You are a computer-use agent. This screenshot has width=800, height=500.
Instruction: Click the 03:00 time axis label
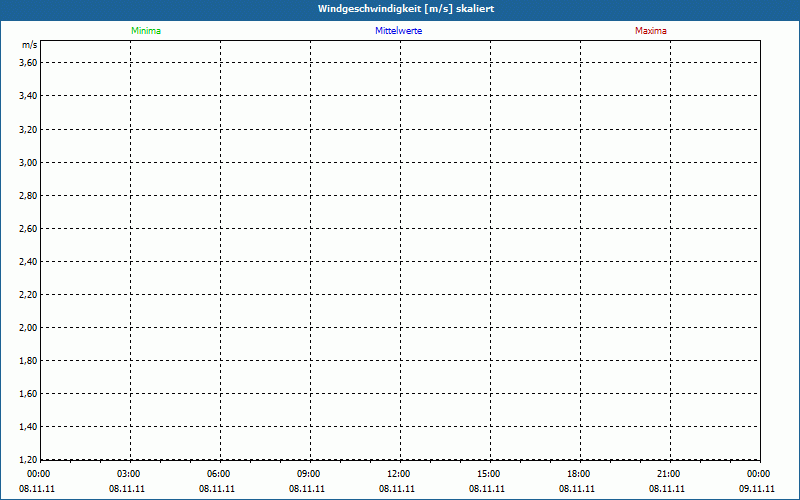point(129,474)
